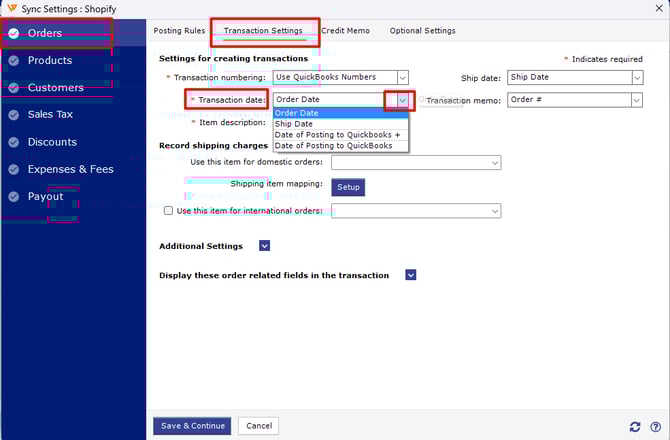Open the Sales Tax section in sidebar

pos(73,114)
